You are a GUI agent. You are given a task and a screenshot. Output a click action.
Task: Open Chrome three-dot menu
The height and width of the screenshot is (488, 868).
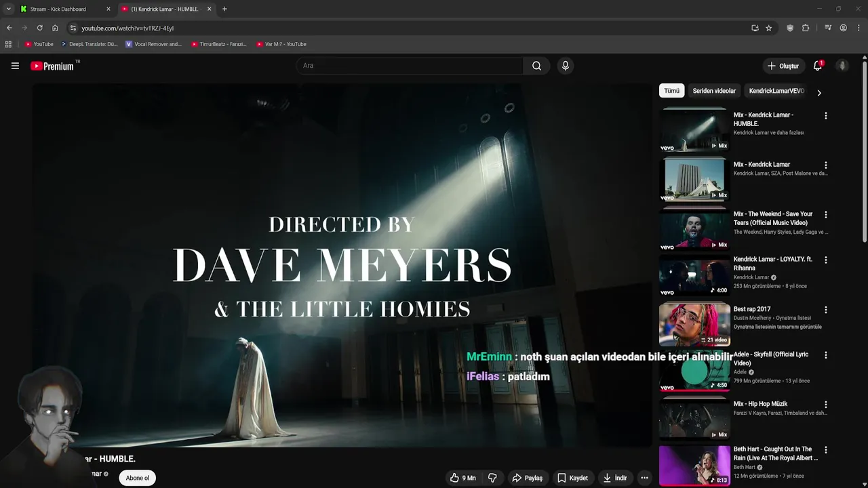coord(859,28)
